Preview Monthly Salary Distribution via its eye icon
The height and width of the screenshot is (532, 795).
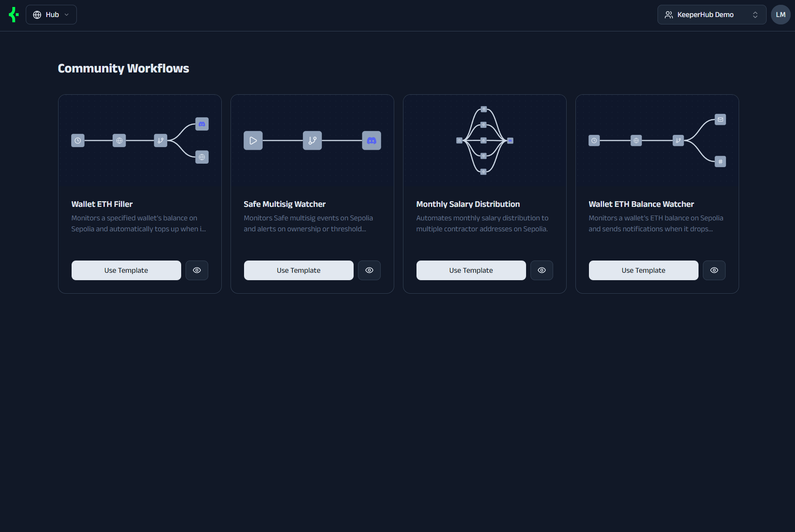pos(541,270)
